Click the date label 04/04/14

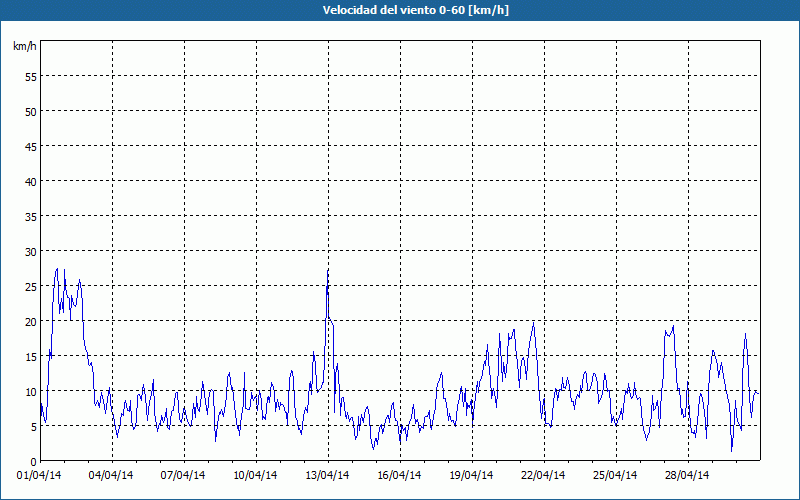111,475
